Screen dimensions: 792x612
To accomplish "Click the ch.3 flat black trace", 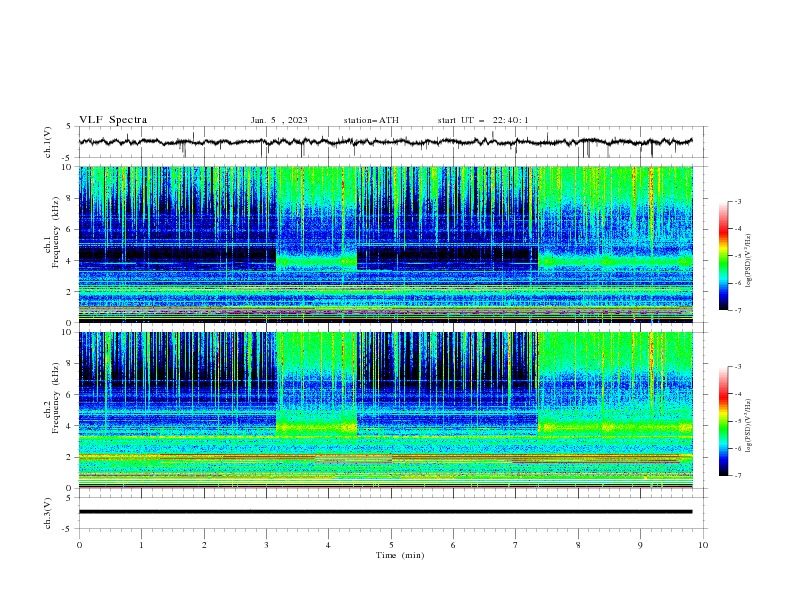I will pyautogui.click(x=385, y=512).
